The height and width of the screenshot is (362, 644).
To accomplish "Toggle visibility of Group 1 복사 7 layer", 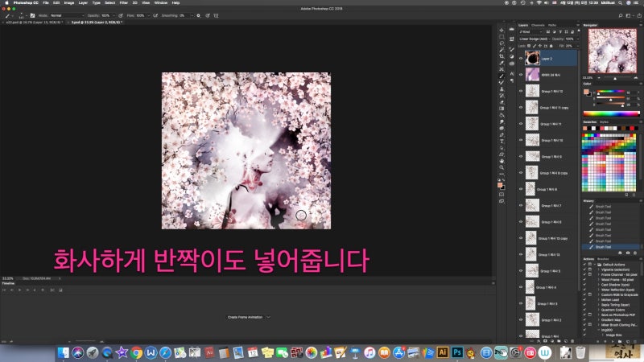I will 521,205.
